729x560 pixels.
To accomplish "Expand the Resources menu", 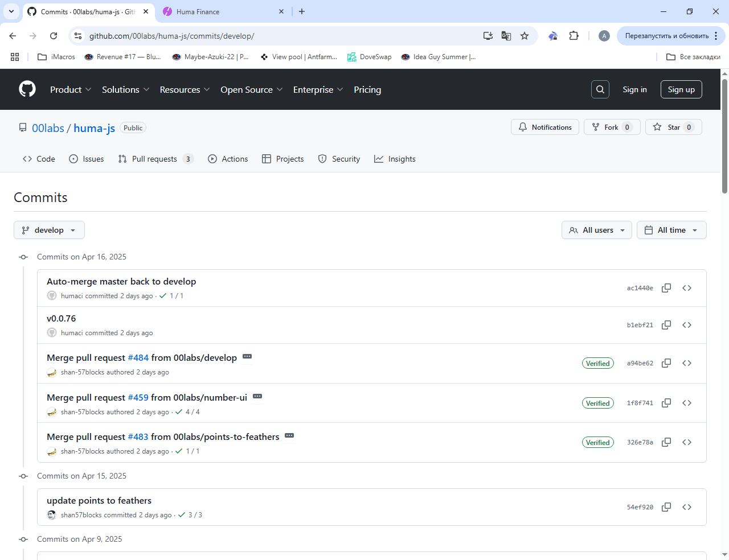I will pos(185,89).
